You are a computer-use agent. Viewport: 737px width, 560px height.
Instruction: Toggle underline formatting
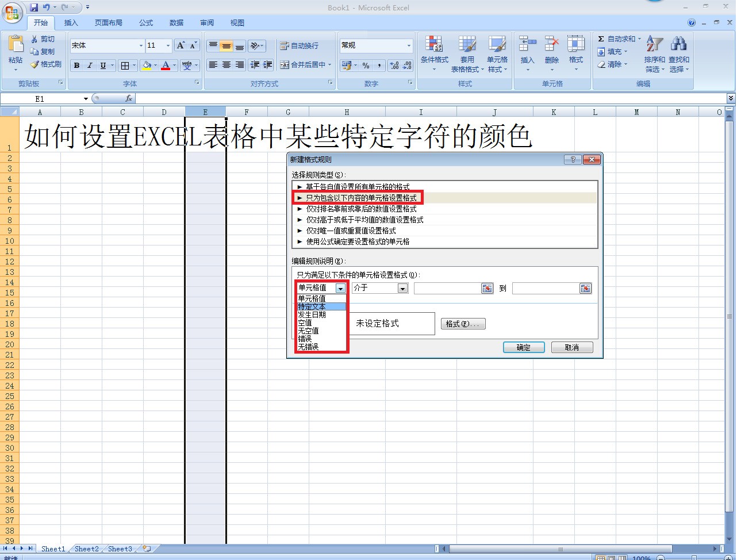pos(103,66)
